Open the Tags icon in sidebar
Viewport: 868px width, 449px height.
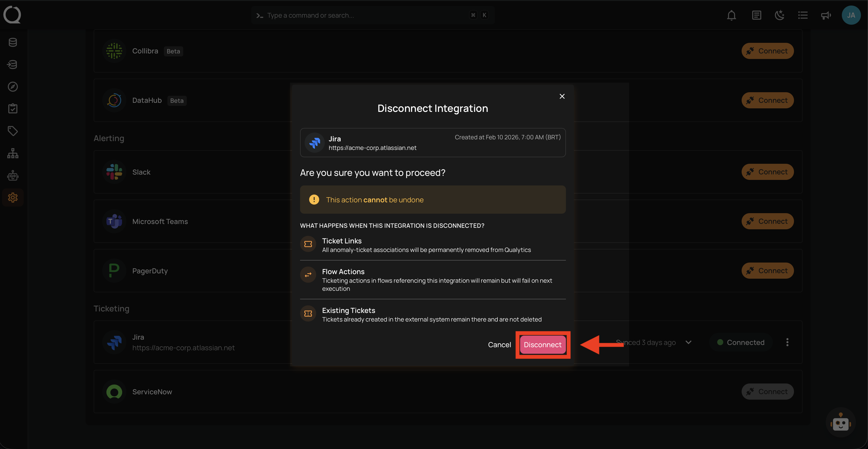(x=13, y=131)
